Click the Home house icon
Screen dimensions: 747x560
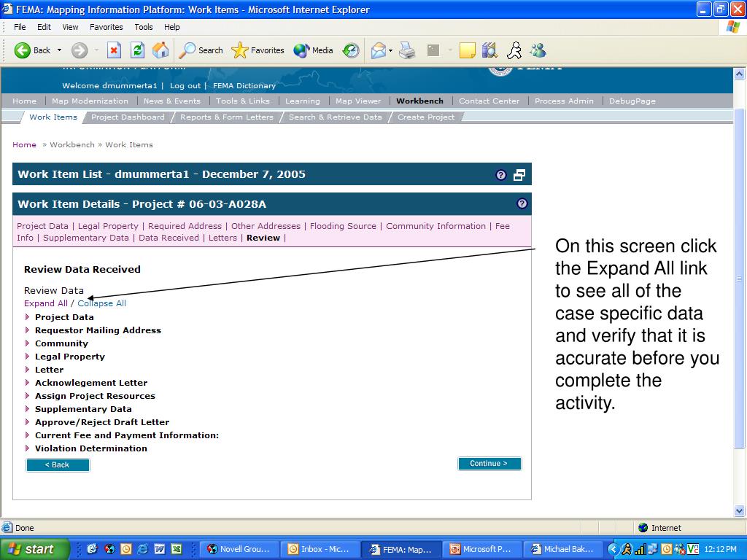pos(160,50)
